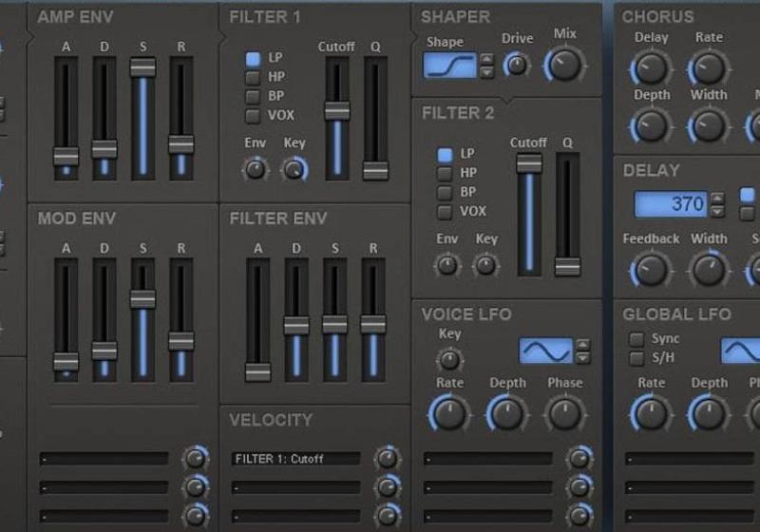Click the Global LFO Rate knob
The height and width of the screenshot is (532, 760).
click(x=651, y=414)
